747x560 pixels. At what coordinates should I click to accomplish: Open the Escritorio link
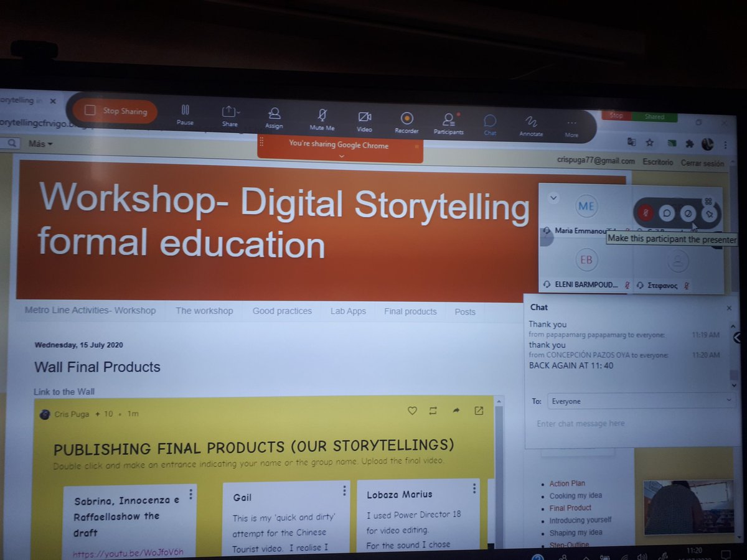658,162
